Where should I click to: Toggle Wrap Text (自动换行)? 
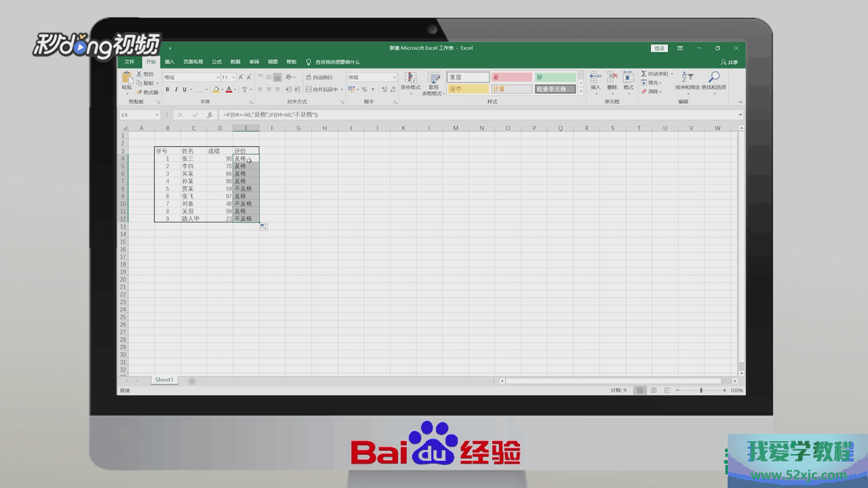click(319, 77)
